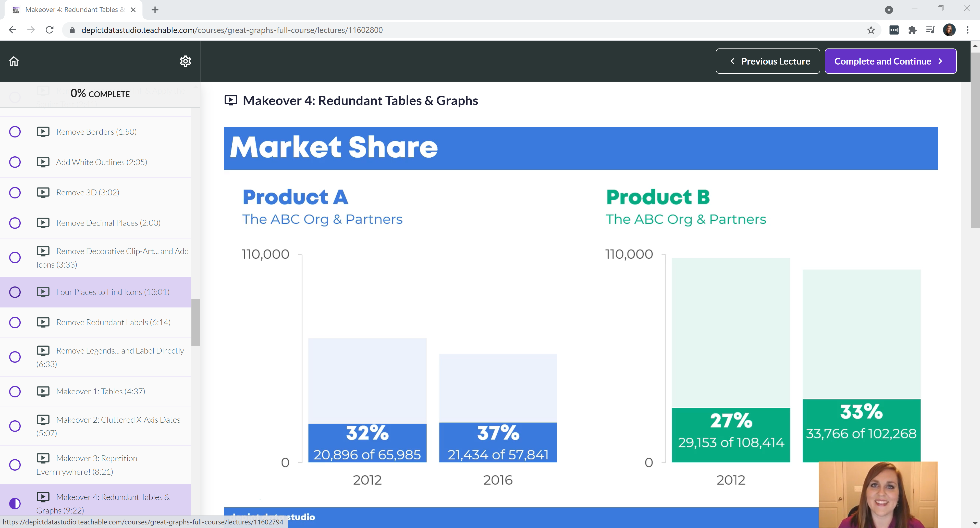Click the site lock icon in address bar

(72, 30)
